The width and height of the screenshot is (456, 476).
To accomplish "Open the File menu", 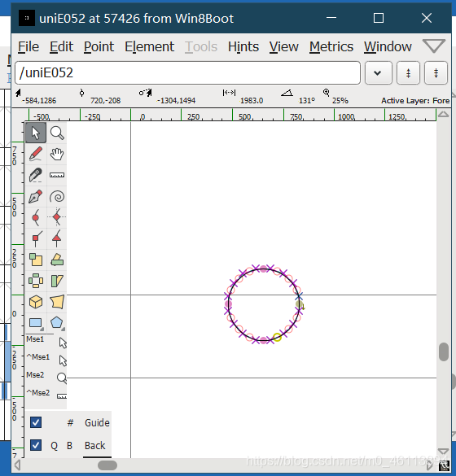I will [x=28, y=46].
